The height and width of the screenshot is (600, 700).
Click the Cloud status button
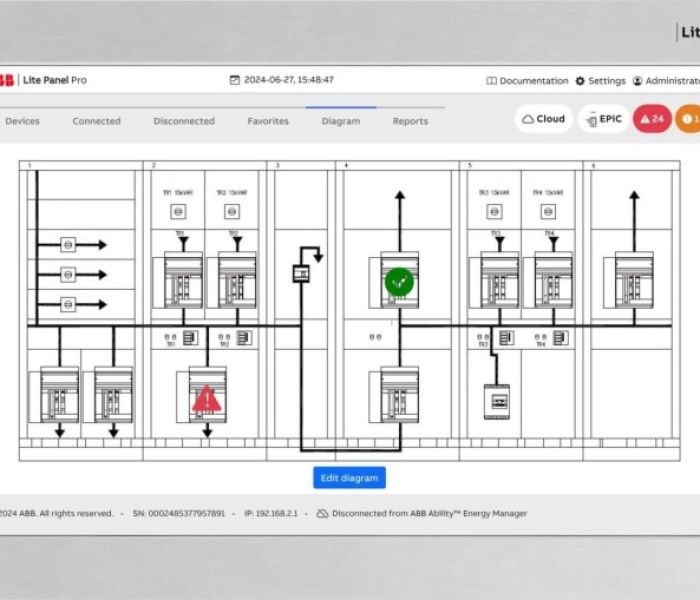544,119
